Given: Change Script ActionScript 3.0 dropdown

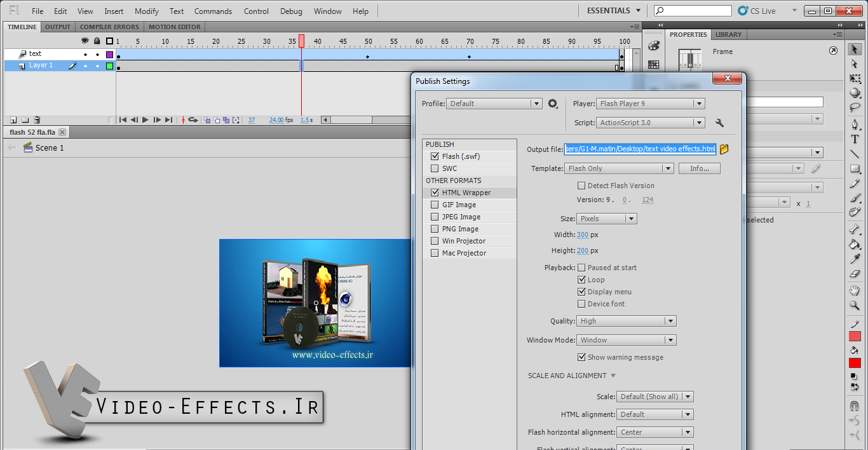Looking at the screenshot, I should coord(651,123).
